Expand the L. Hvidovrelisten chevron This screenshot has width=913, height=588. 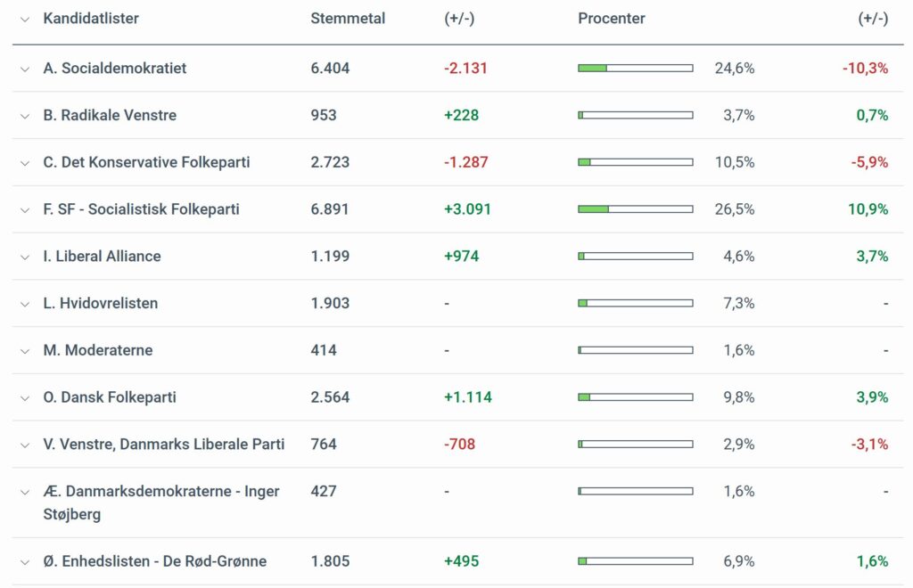pyautogui.click(x=25, y=304)
